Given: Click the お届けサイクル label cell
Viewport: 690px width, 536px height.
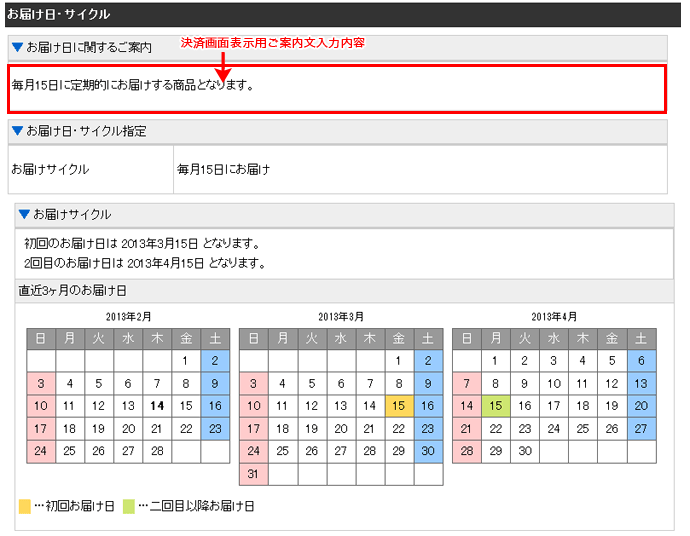Looking at the screenshot, I should pos(50,169).
